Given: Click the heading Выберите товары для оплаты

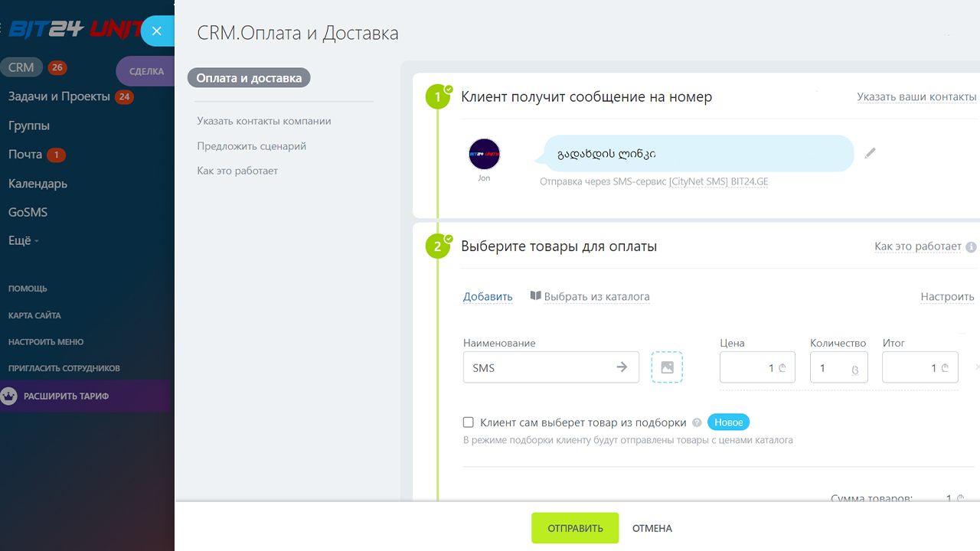Looking at the screenshot, I should (559, 246).
